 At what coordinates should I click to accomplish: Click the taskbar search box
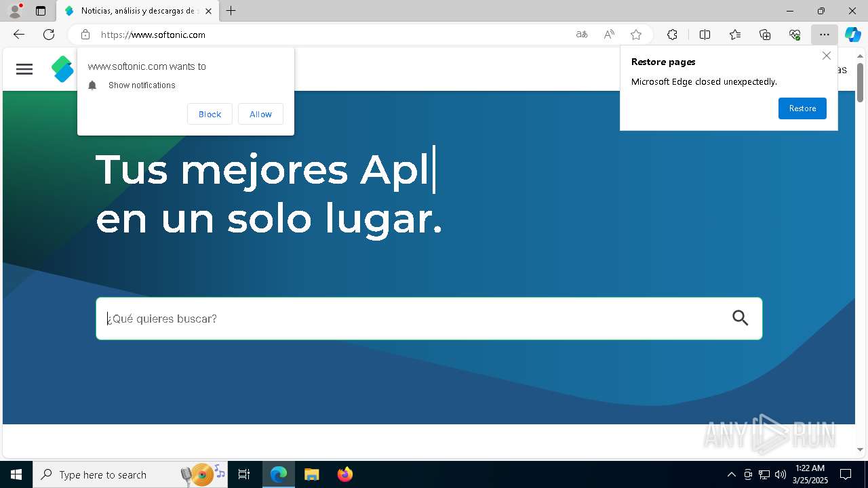[x=131, y=474]
